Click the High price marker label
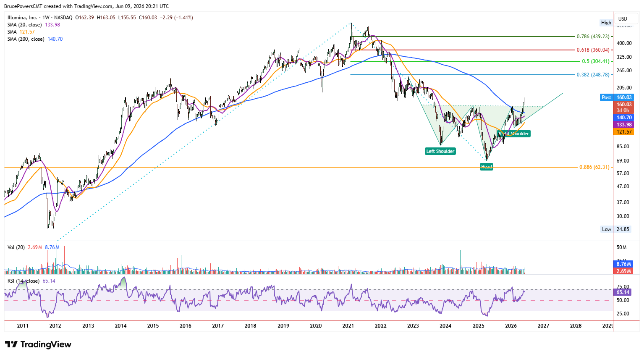 (x=606, y=23)
